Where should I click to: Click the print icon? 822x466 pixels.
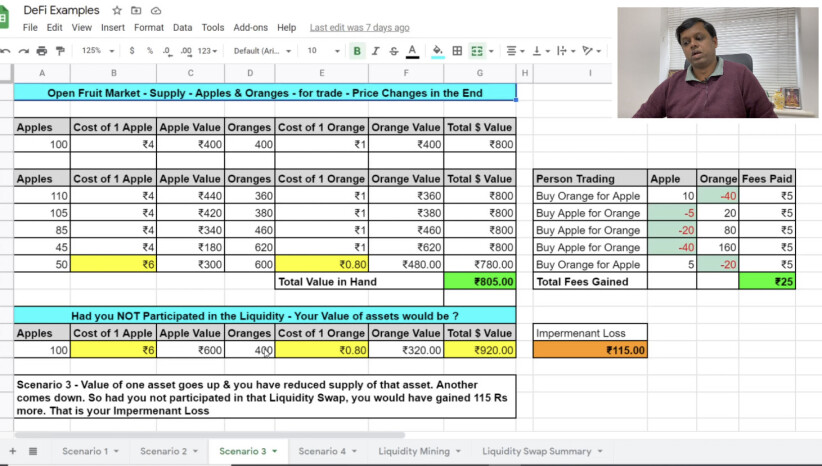42,51
